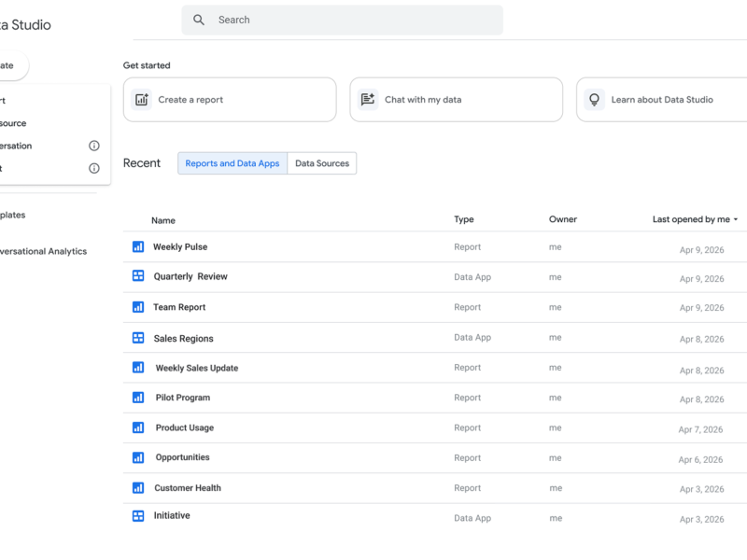
Task: Open the Create a report card
Action: [230, 100]
